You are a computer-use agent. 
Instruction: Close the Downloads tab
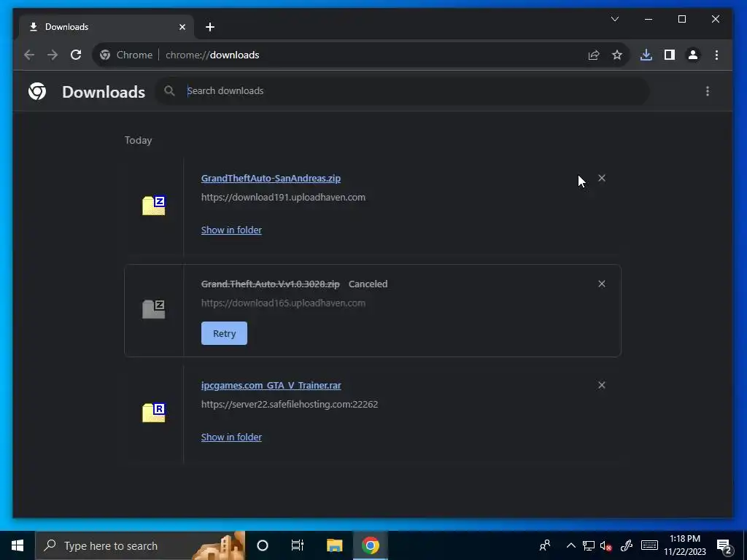pyautogui.click(x=182, y=27)
